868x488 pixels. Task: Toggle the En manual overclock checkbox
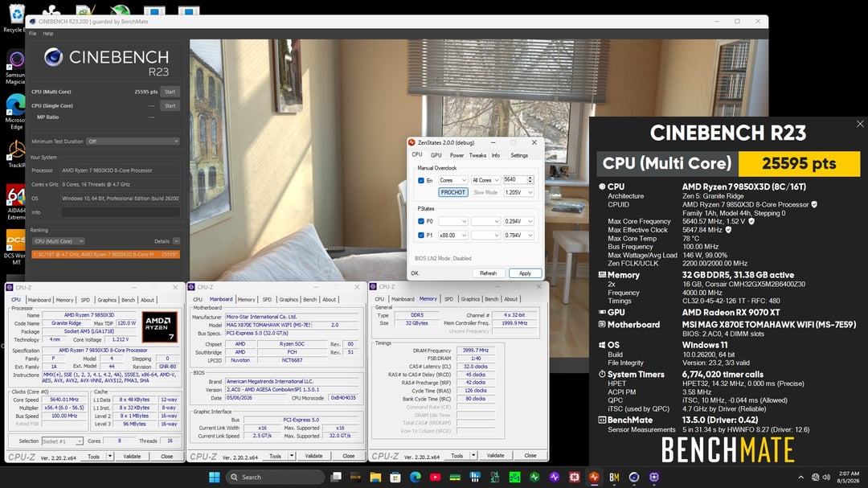[x=420, y=181]
